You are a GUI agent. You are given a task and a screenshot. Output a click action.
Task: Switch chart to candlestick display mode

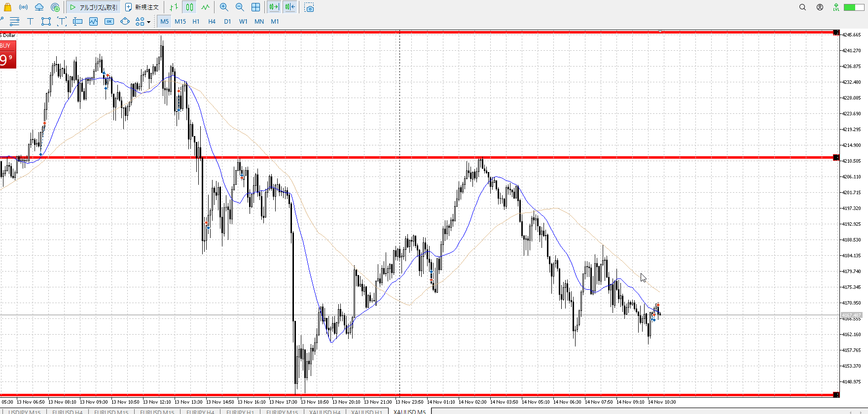point(189,7)
